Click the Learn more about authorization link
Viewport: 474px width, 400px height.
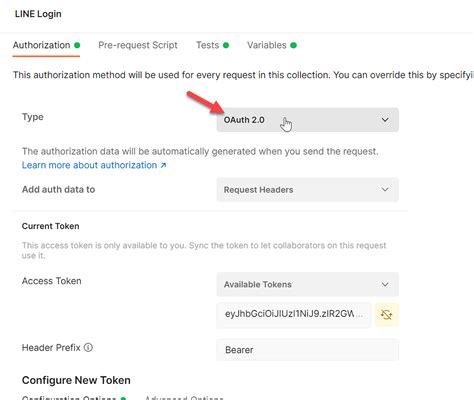[94, 165]
